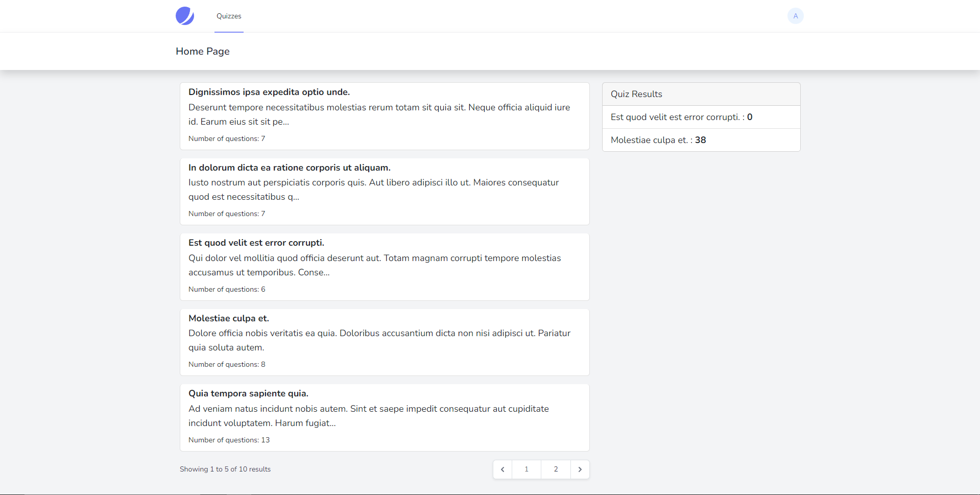Select pagination page 1
The height and width of the screenshot is (495, 980).
526,469
